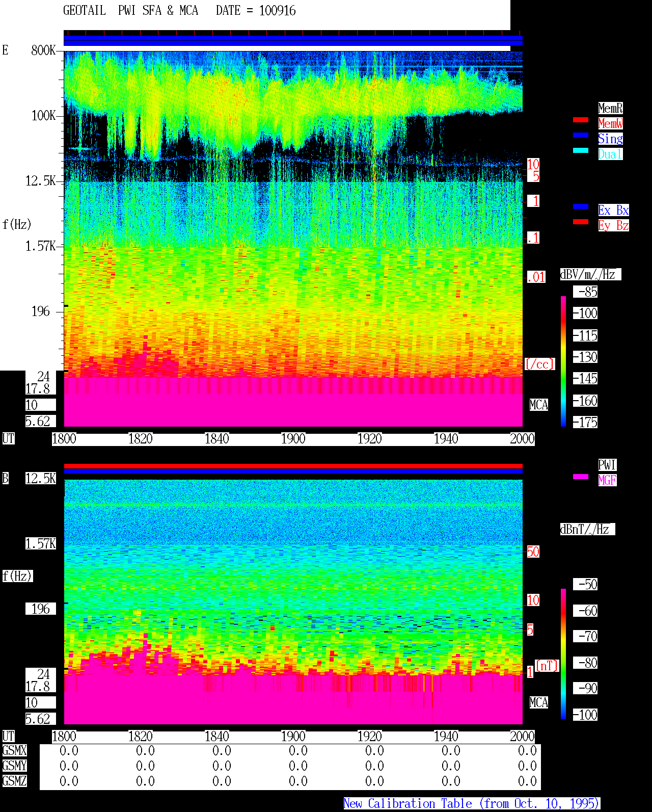Click the 1900 UT tick on E panel

tap(293, 439)
